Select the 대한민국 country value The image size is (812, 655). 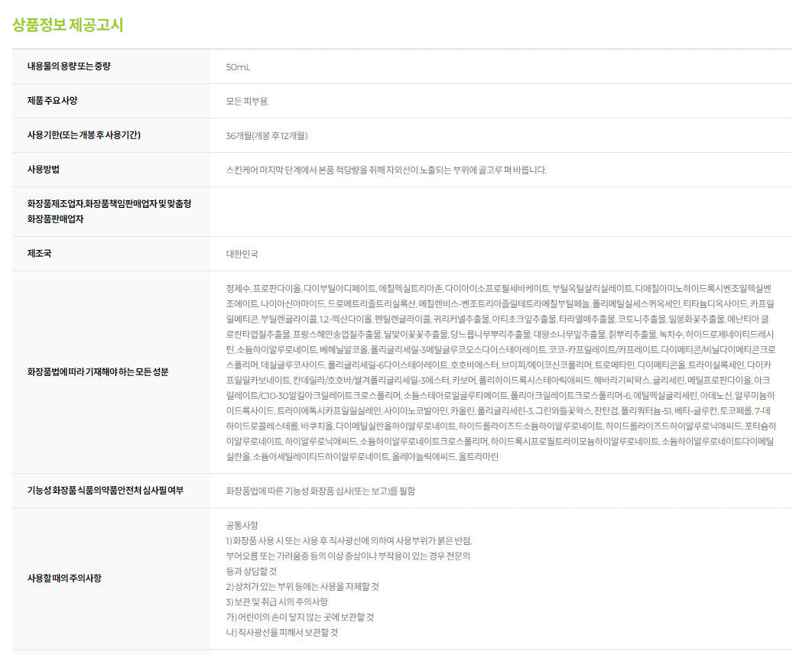click(x=243, y=254)
